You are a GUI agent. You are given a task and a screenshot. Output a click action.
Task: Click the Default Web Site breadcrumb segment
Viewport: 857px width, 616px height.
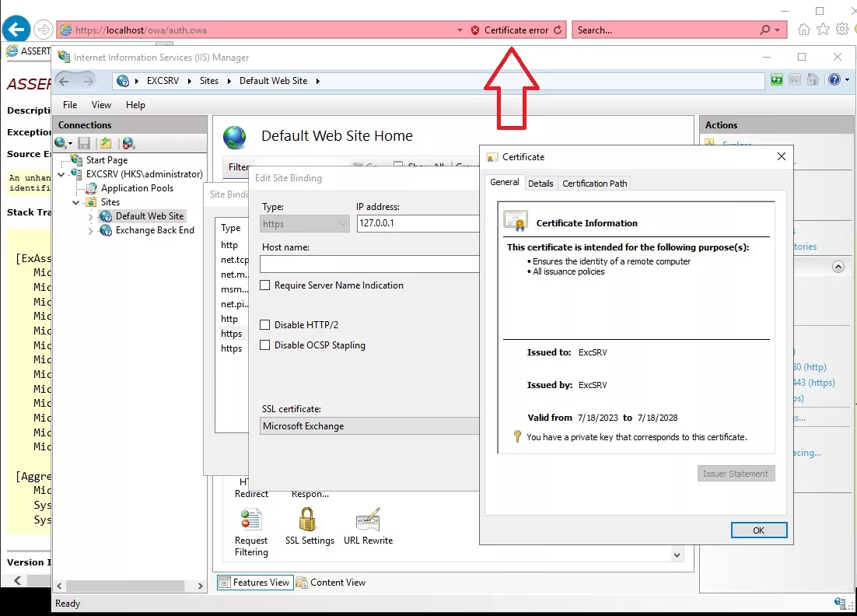click(273, 81)
